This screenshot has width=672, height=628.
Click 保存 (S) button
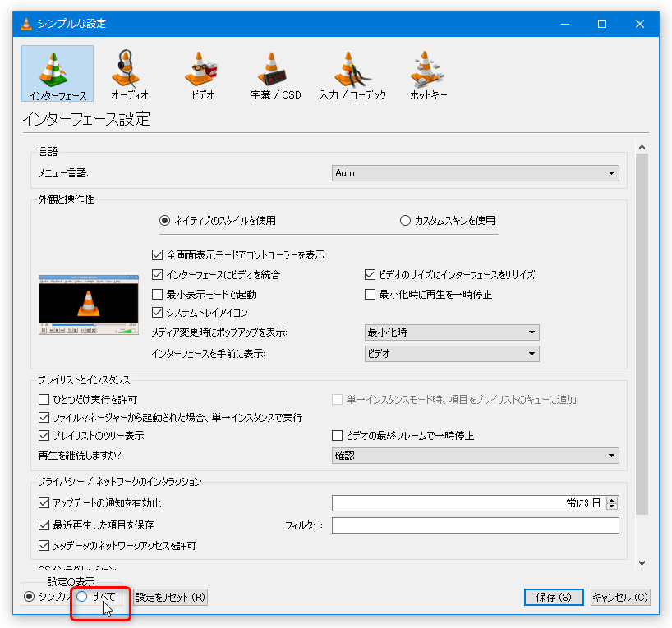pyautogui.click(x=554, y=597)
